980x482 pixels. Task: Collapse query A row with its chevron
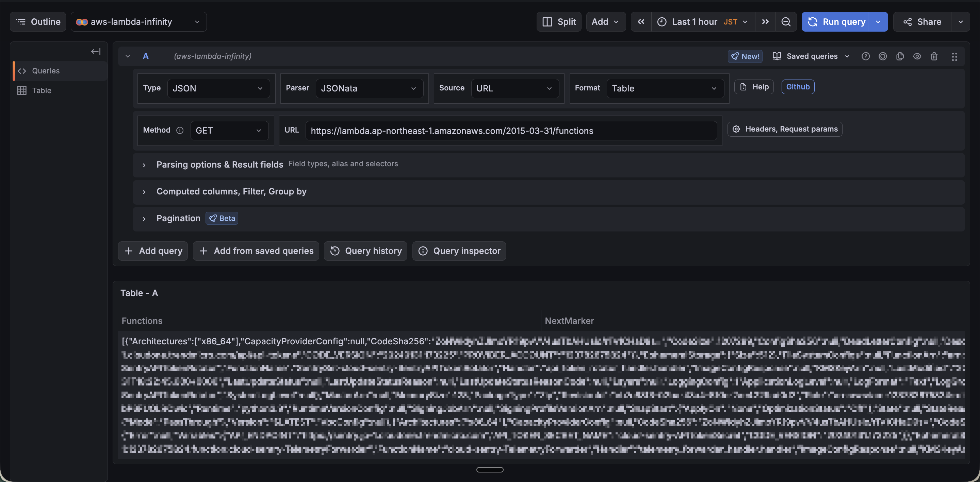pyautogui.click(x=128, y=56)
